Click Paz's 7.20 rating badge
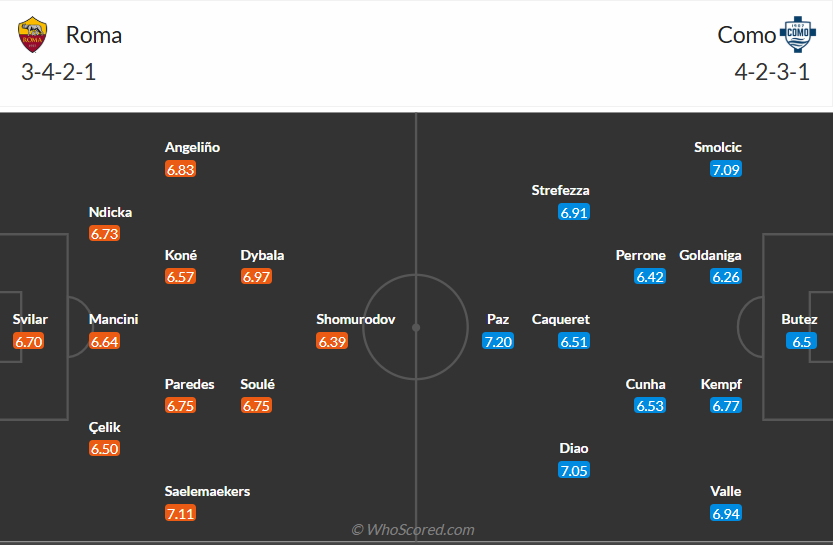 pos(498,341)
